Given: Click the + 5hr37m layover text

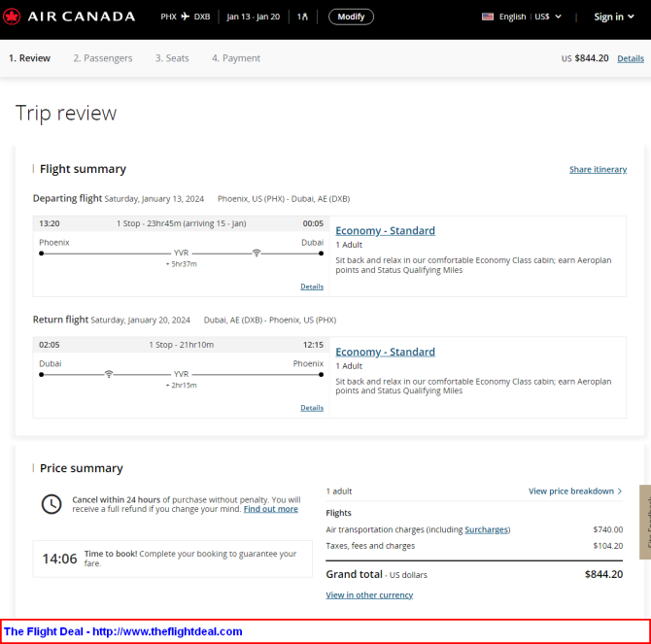Looking at the screenshot, I should click(x=182, y=264).
